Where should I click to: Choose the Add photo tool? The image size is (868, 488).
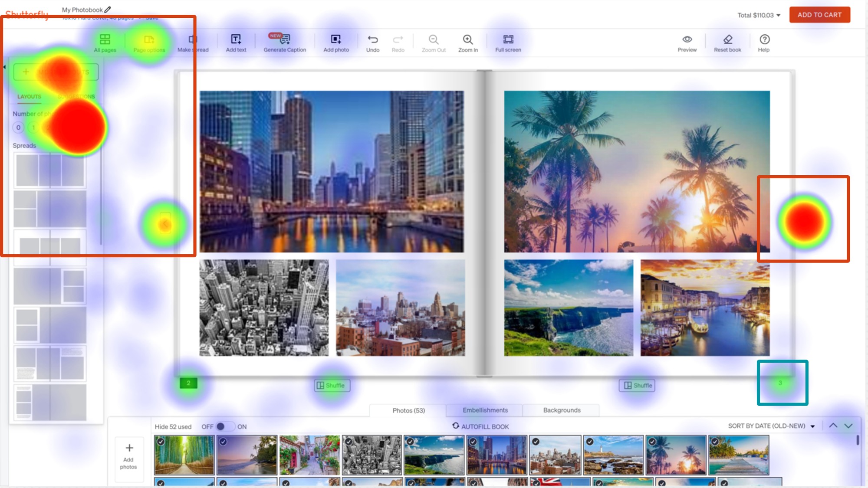click(x=336, y=43)
